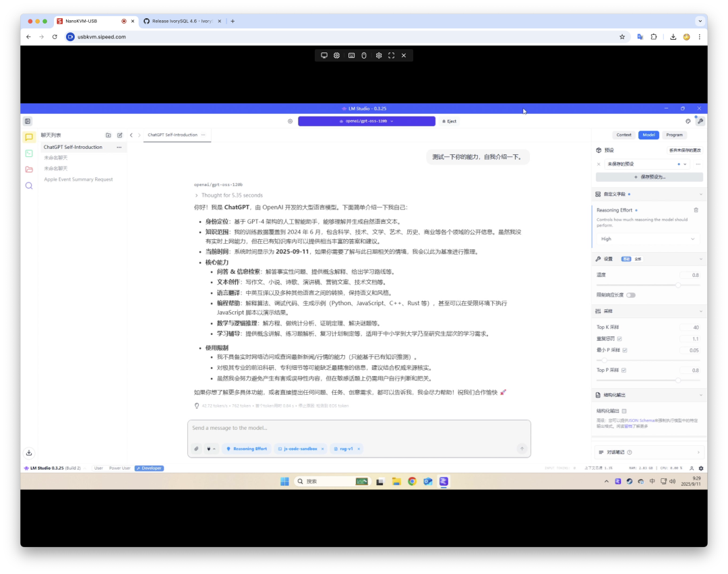728x574 pixels.
Task: Open the Reasoning Effort High dropdown
Action: pos(648,239)
